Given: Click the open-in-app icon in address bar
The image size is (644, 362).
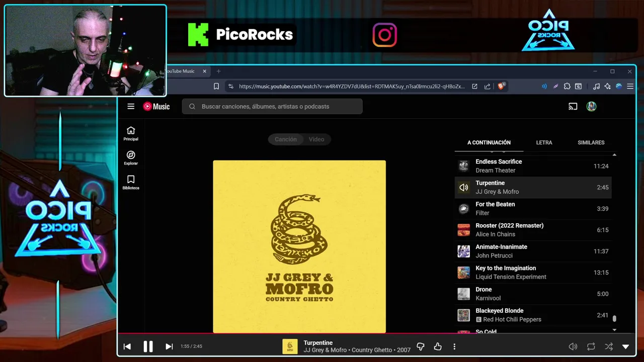Looking at the screenshot, I should coord(474,86).
